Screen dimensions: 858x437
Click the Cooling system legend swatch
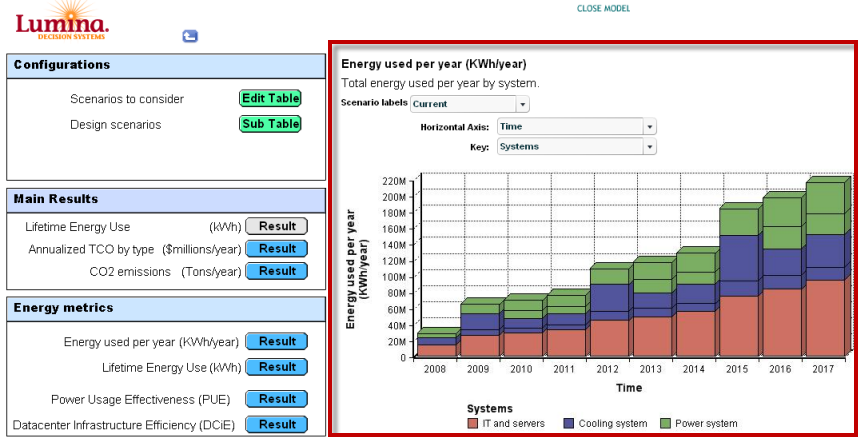[x=569, y=423]
